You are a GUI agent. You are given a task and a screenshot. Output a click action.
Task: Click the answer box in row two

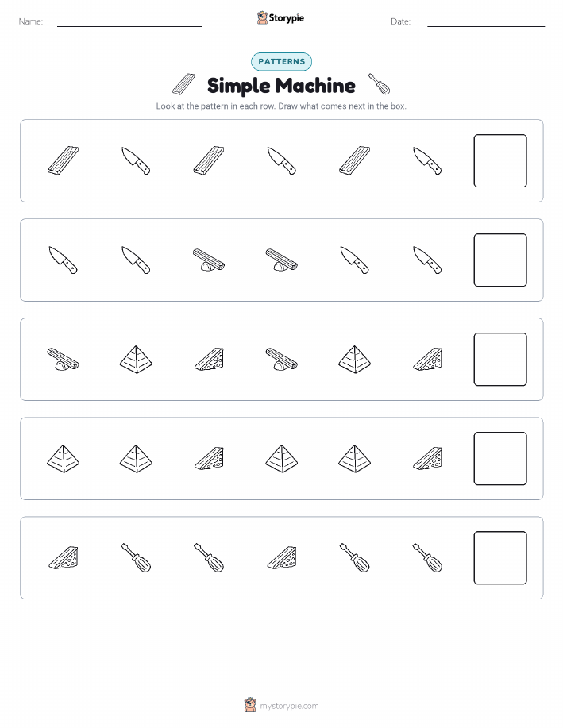pyautogui.click(x=500, y=260)
